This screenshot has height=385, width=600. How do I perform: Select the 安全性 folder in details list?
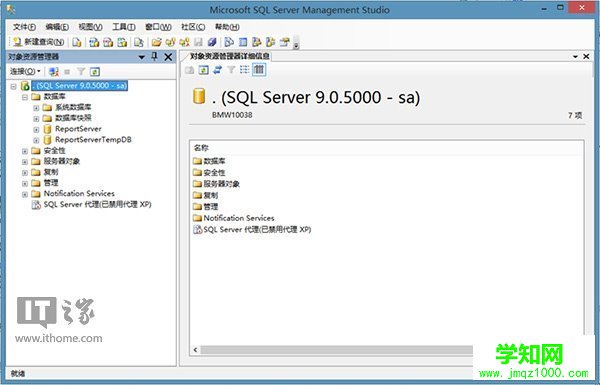(x=214, y=173)
